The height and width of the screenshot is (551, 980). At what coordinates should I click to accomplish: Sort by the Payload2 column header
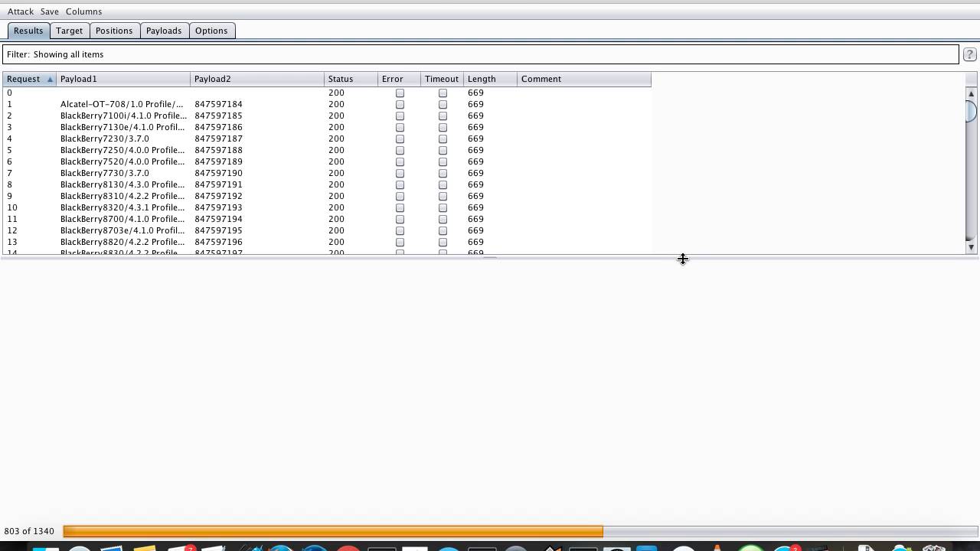point(256,79)
